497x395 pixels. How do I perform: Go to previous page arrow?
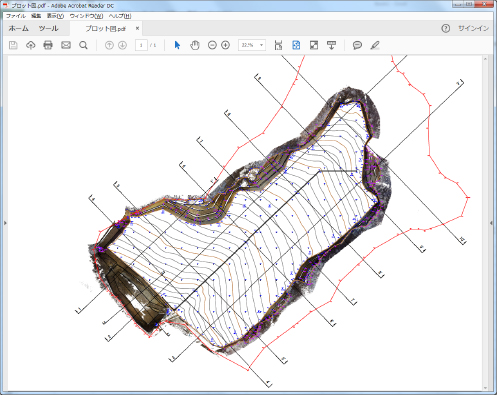click(x=109, y=45)
